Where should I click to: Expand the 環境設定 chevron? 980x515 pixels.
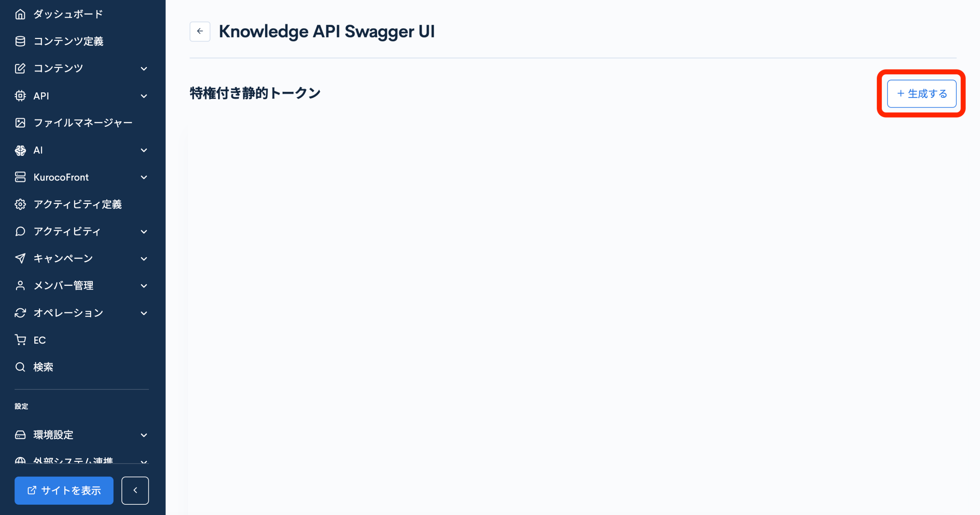click(x=144, y=435)
